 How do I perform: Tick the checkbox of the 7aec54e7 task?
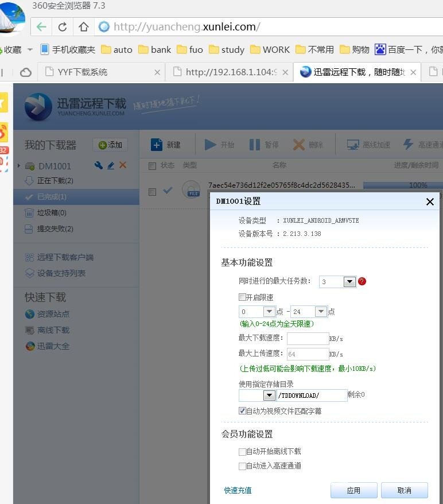click(152, 192)
